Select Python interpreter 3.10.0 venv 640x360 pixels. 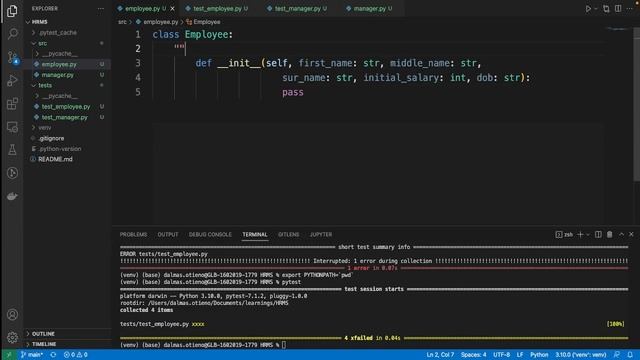tap(580, 355)
